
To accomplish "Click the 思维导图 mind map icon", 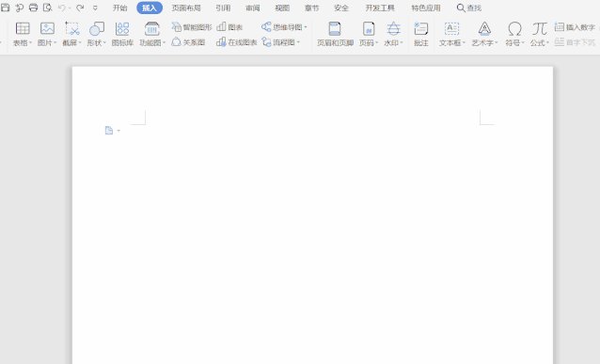I will pyautogui.click(x=266, y=27).
